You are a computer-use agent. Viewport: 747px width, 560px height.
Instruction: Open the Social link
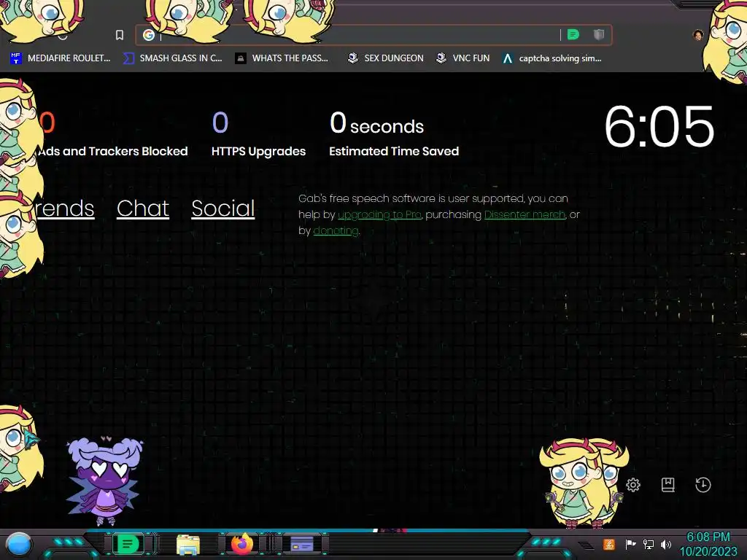pos(223,208)
